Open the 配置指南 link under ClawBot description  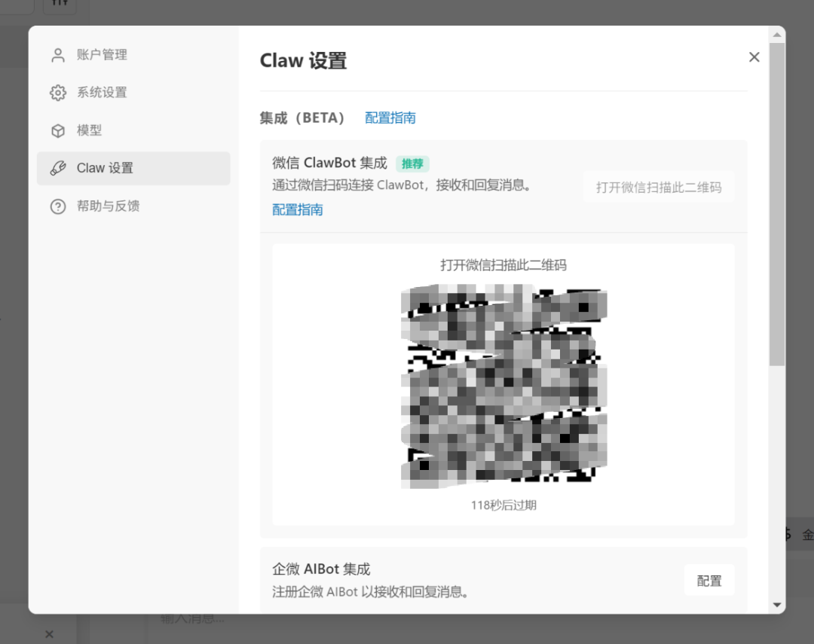pos(297,209)
